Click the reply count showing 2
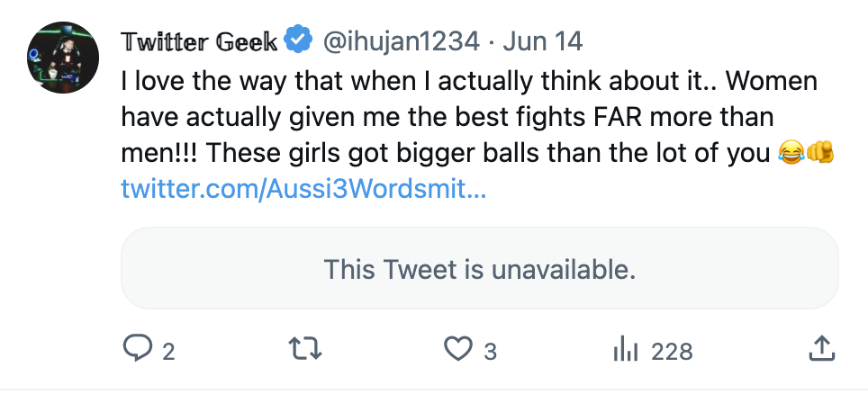The width and height of the screenshot is (868, 394). tap(168, 351)
